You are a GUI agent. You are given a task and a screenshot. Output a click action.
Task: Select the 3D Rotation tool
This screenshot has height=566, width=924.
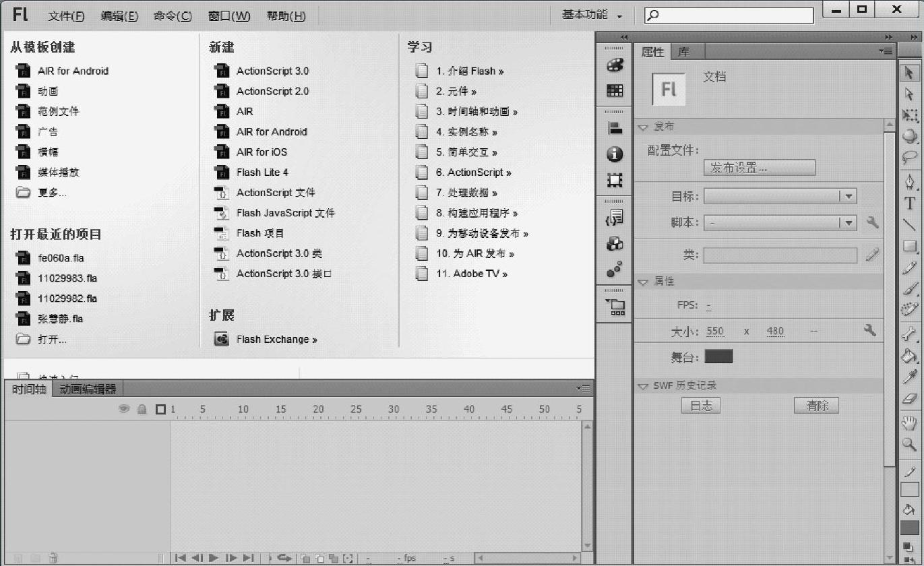coord(909,135)
